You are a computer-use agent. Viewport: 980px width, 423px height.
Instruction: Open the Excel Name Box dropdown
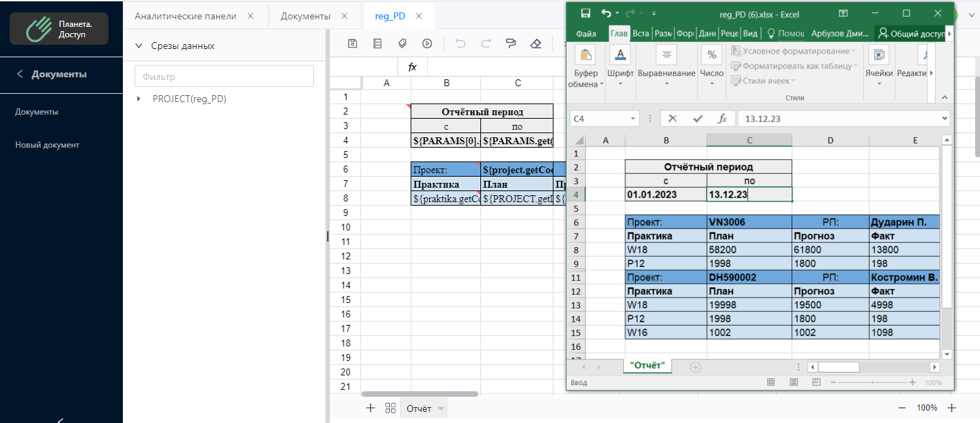click(633, 119)
